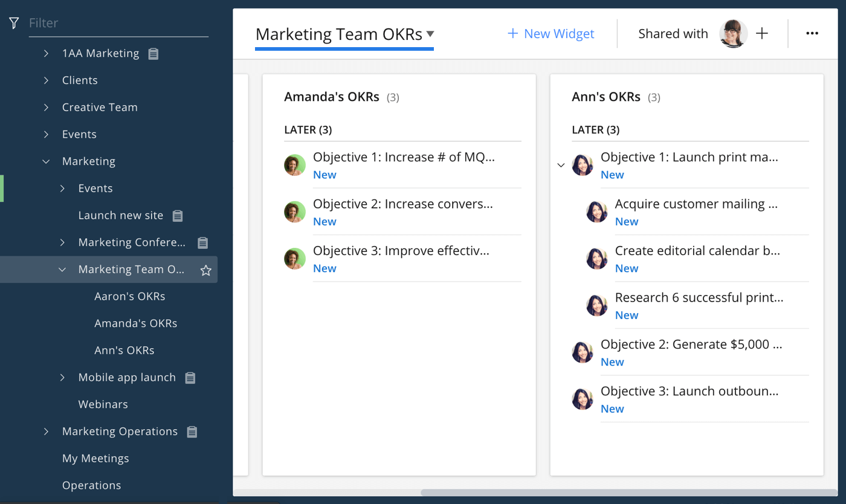Open the ellipsis menu in the top toolbar
Image resolution: width=846 pixels, height=504 pixels.
812,33
